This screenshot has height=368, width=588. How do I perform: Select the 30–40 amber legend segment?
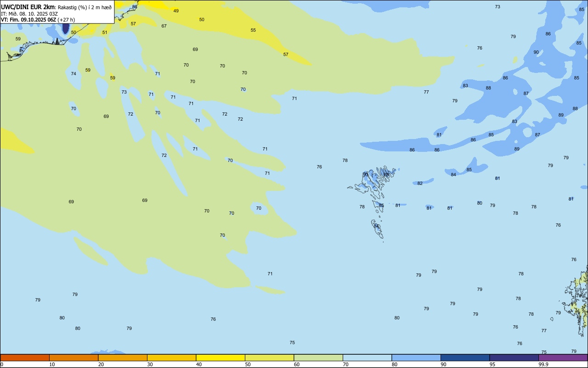(x=171, y=357)
